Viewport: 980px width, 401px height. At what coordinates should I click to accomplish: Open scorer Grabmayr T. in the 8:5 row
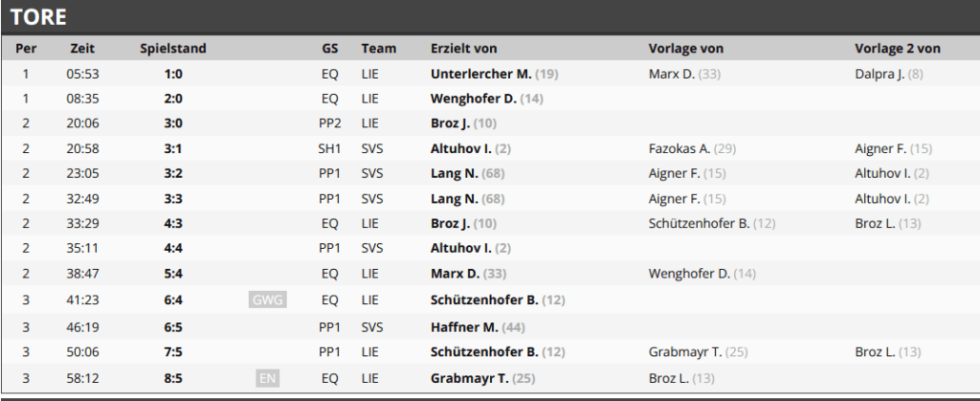point(483,379)
